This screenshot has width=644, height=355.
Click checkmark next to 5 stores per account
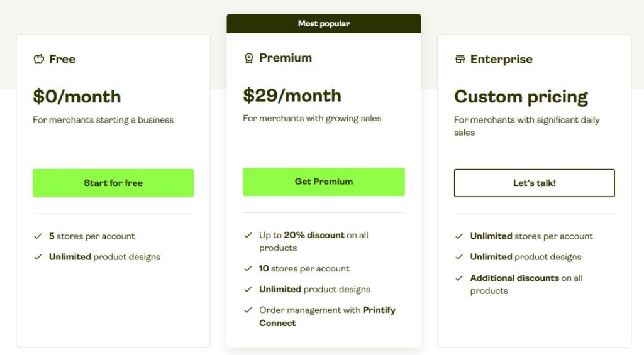pos(38,236)
